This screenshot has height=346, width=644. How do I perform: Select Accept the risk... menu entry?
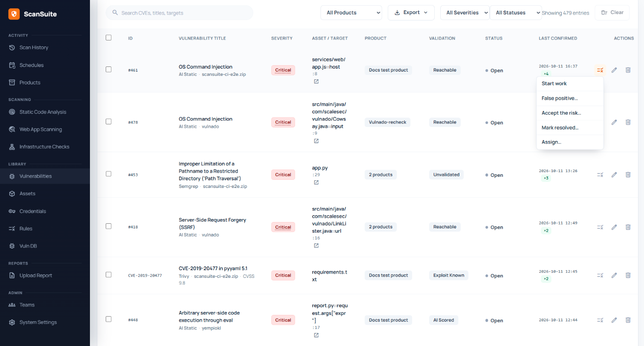coord(570,113)
